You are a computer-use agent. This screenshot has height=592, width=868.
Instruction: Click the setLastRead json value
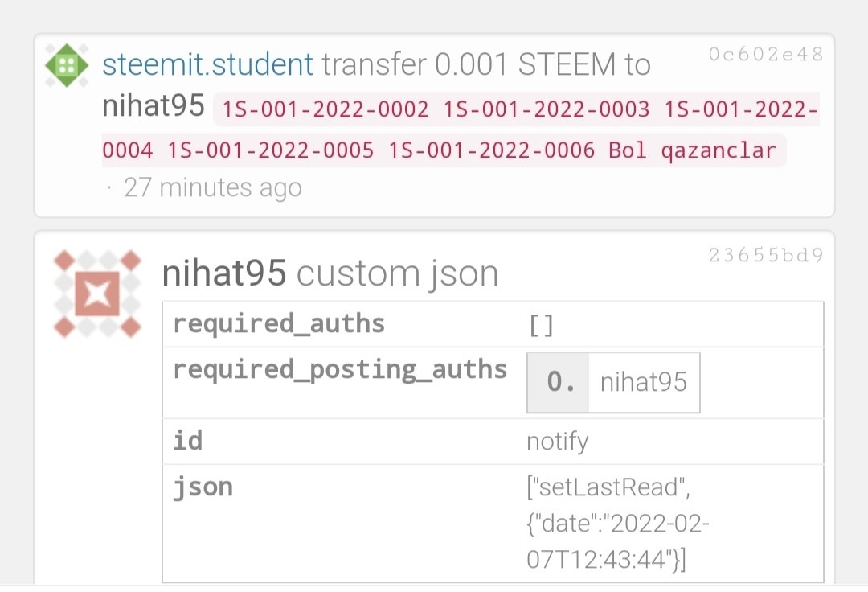[x=618, y=524]
